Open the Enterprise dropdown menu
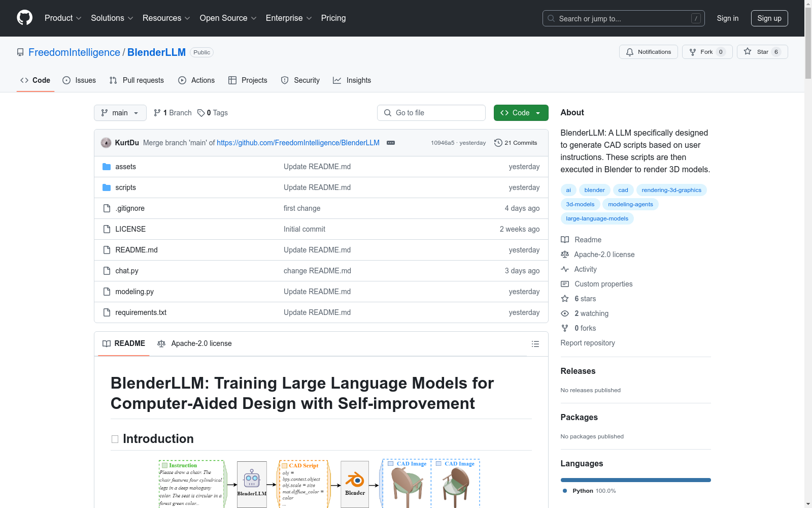This screenshot has height=508, width=812. [x=289, y=18]
